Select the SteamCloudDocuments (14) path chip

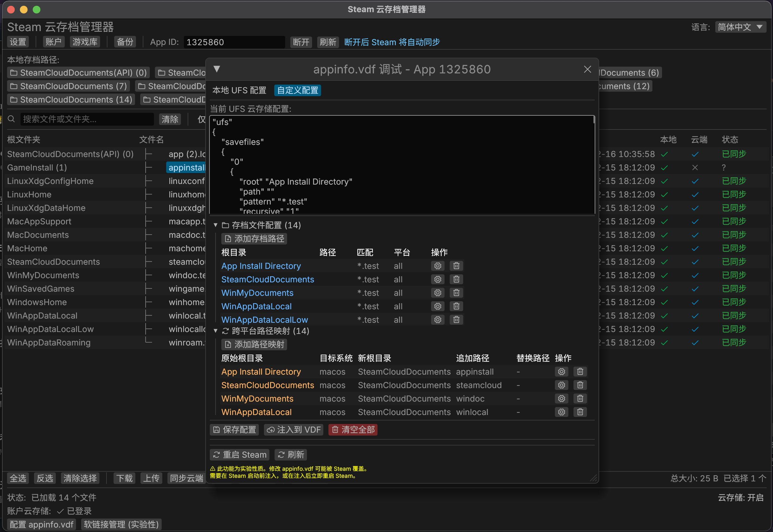pos(71,100)
